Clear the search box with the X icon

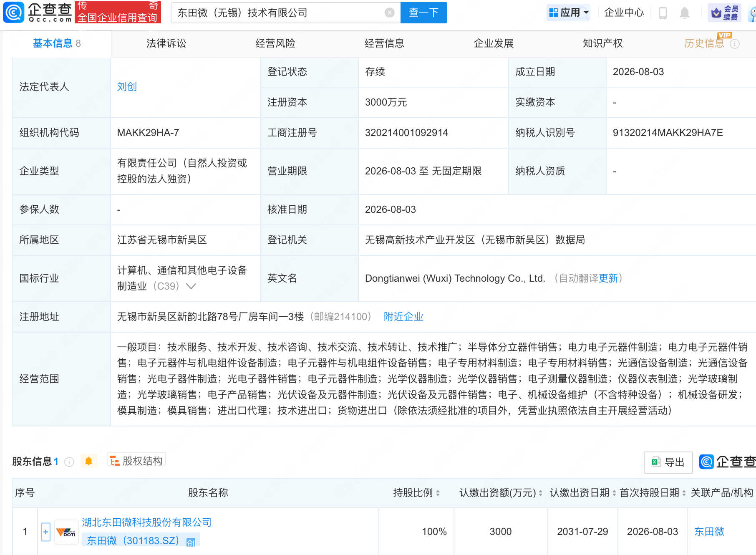point(390,13)
